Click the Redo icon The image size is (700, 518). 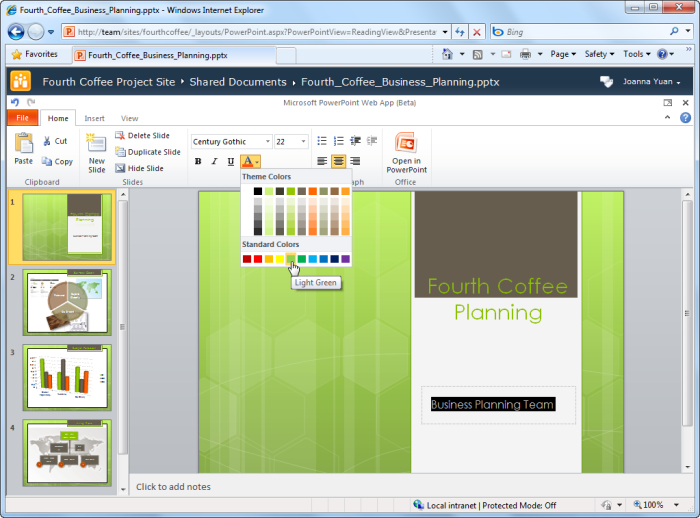(31, 102)
